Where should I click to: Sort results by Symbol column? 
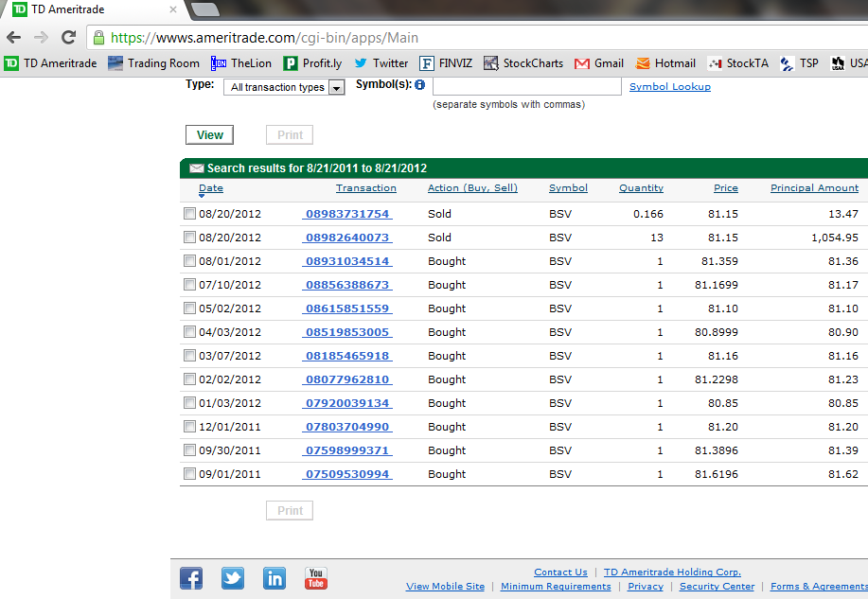tap(568, 188)
